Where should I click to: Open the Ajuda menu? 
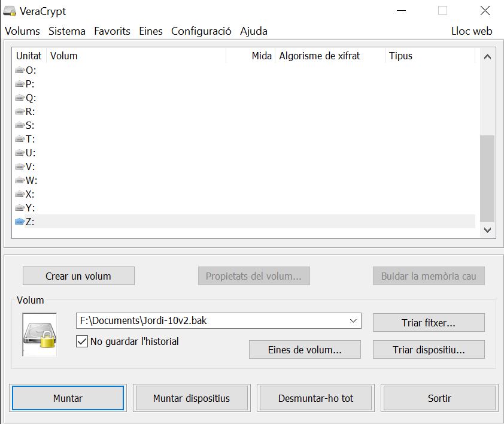coord(254,31)
